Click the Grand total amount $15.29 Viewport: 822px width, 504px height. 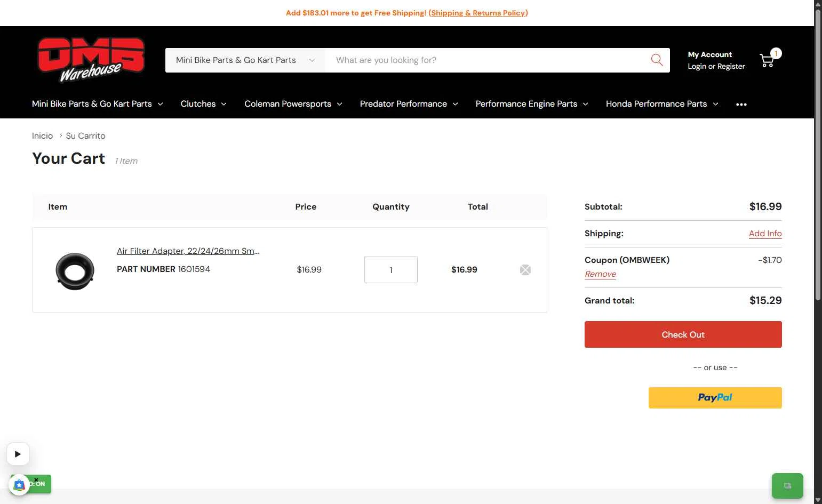pos(765,300)
